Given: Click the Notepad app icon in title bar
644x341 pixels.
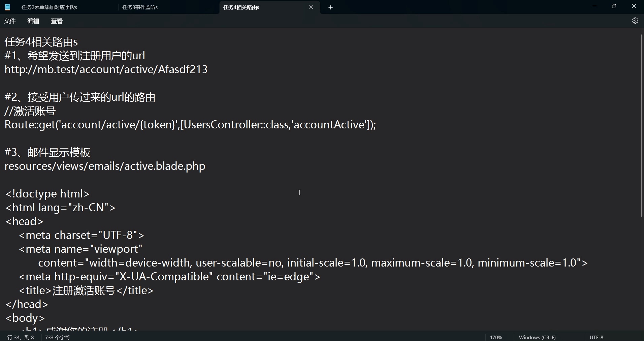Looking at the screenshot, I should pos(7,7).
